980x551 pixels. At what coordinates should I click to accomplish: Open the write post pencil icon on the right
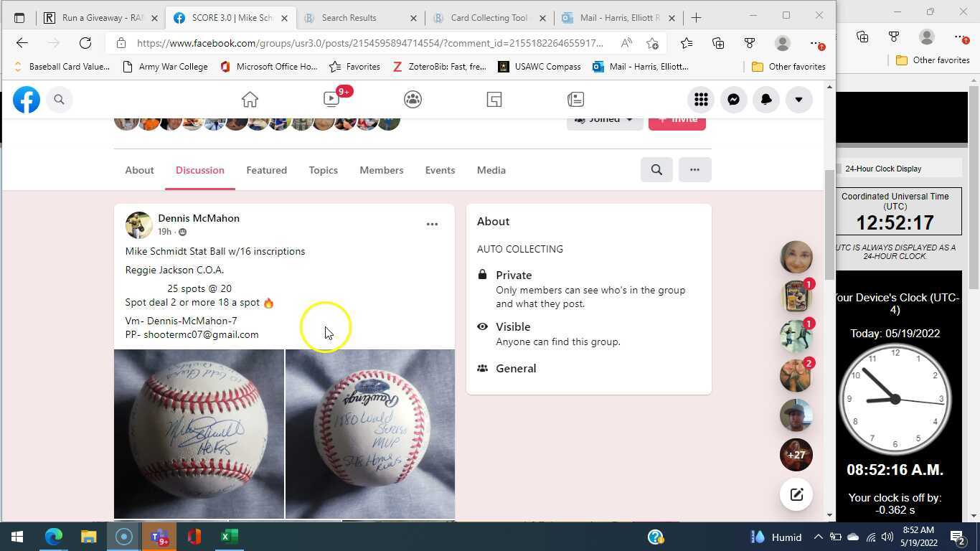(796, 494)
